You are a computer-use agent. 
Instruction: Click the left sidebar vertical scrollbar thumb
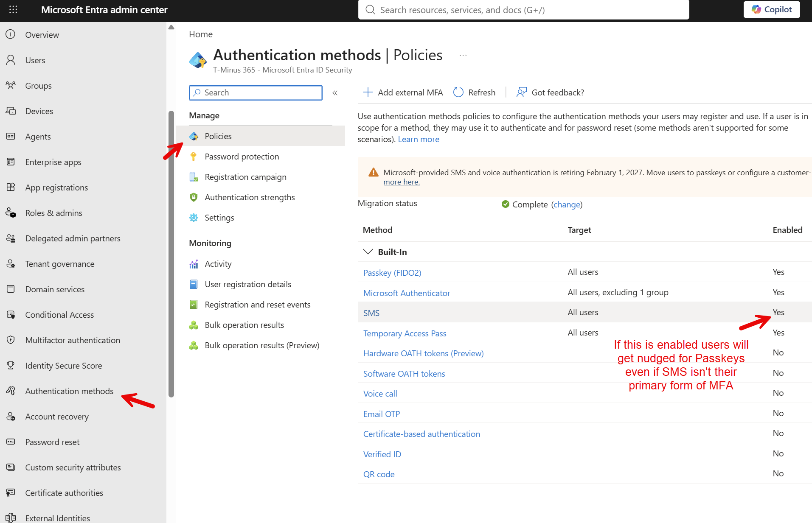point(171,254)
